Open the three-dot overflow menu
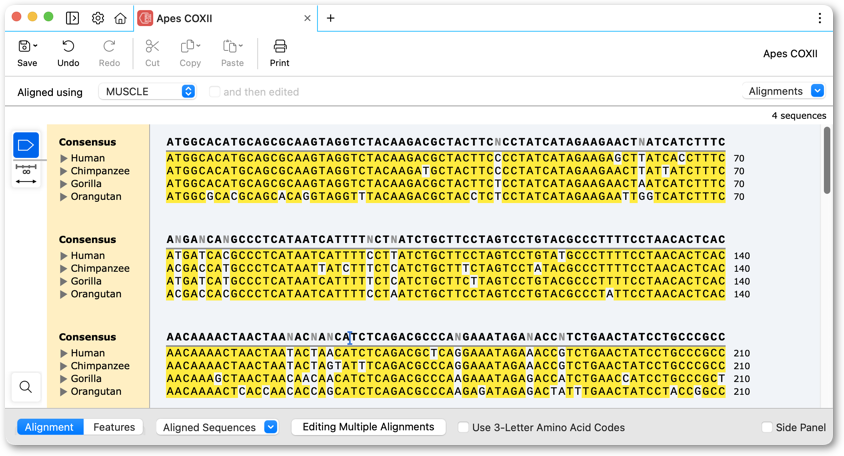844x456 pixels. pos(819,18)
